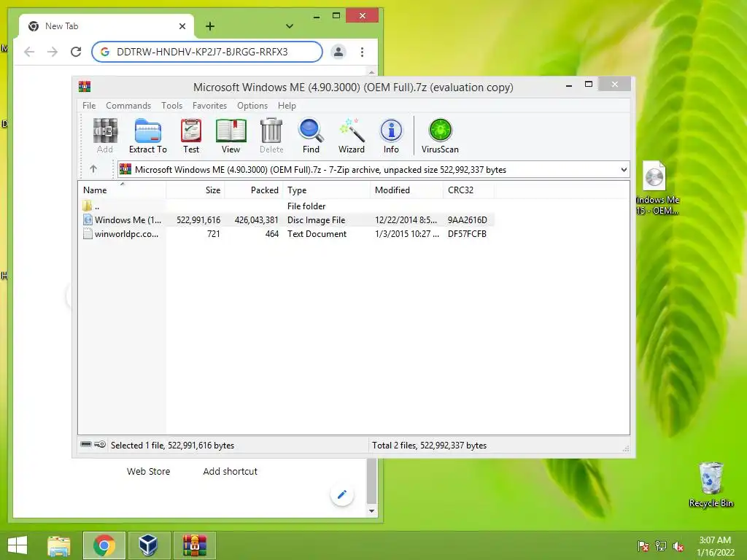The width and height of the screenshot is (747, 560).
Task: Select the Windows Me disc image row
Action: (x=286, y=220)
